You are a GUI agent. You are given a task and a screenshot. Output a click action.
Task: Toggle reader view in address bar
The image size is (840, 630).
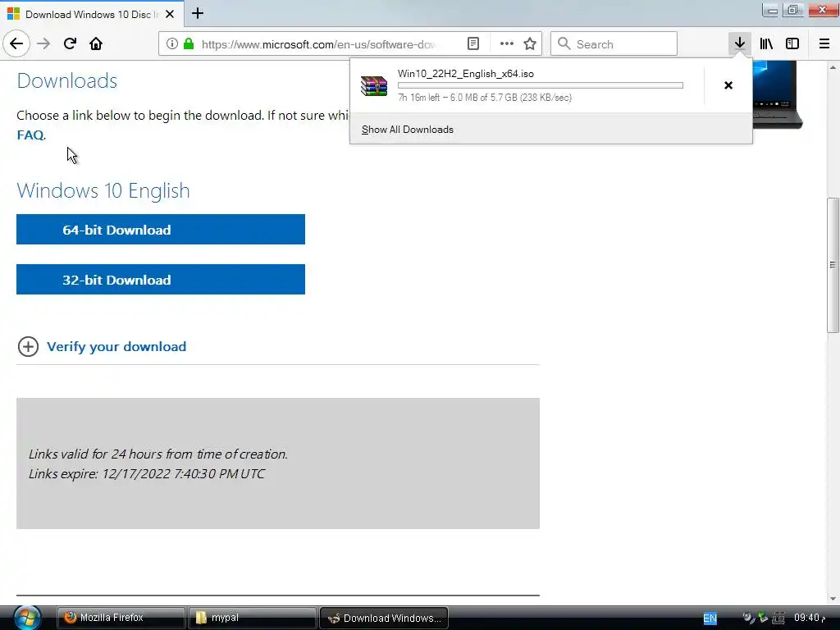(473, 44)
